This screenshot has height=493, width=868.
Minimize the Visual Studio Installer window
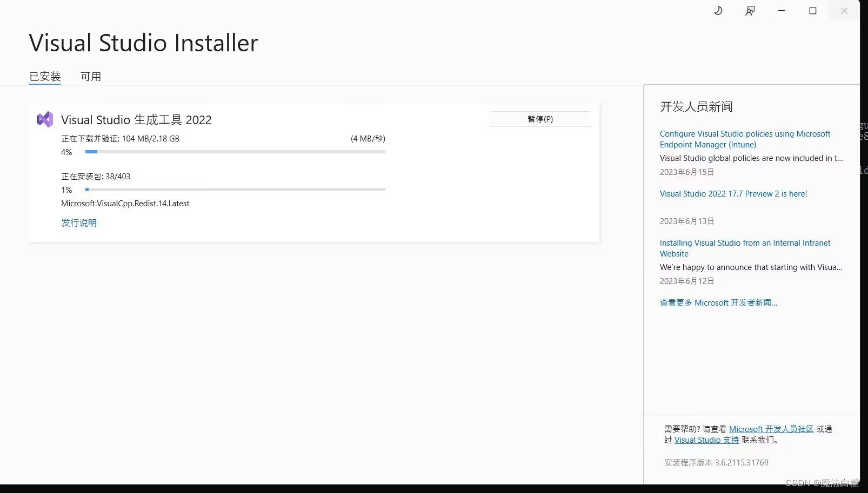tap(781, 10)
